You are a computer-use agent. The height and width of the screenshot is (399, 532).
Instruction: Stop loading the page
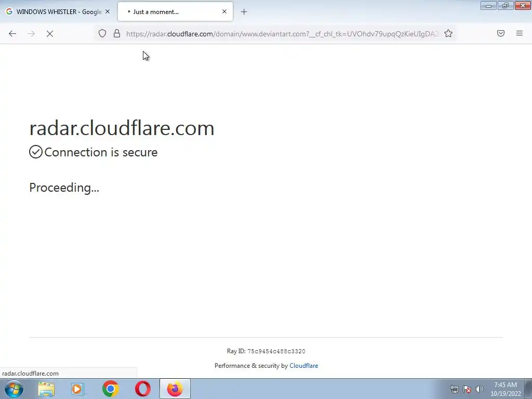50,34
